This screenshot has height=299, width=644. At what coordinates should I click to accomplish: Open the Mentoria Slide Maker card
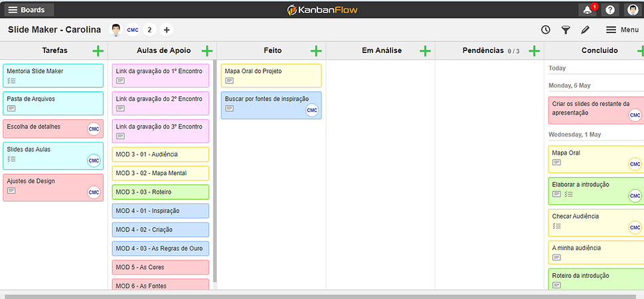(x=53, y=76)
